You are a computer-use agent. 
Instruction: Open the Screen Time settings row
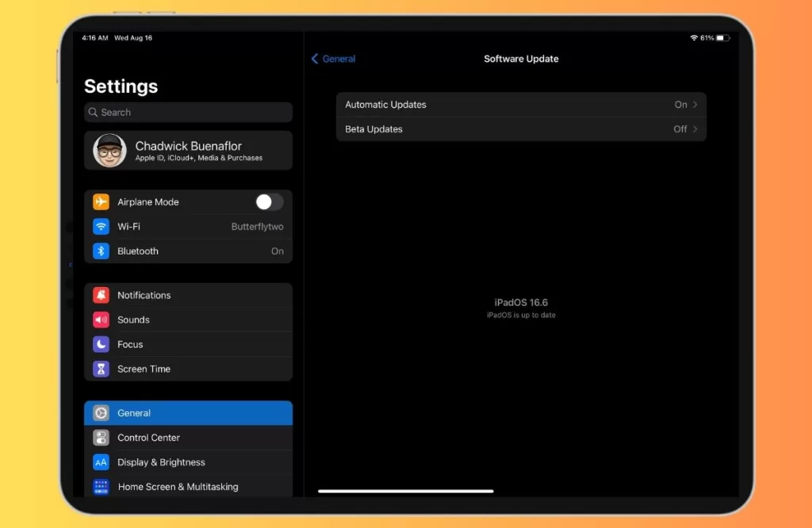[189, 369]
